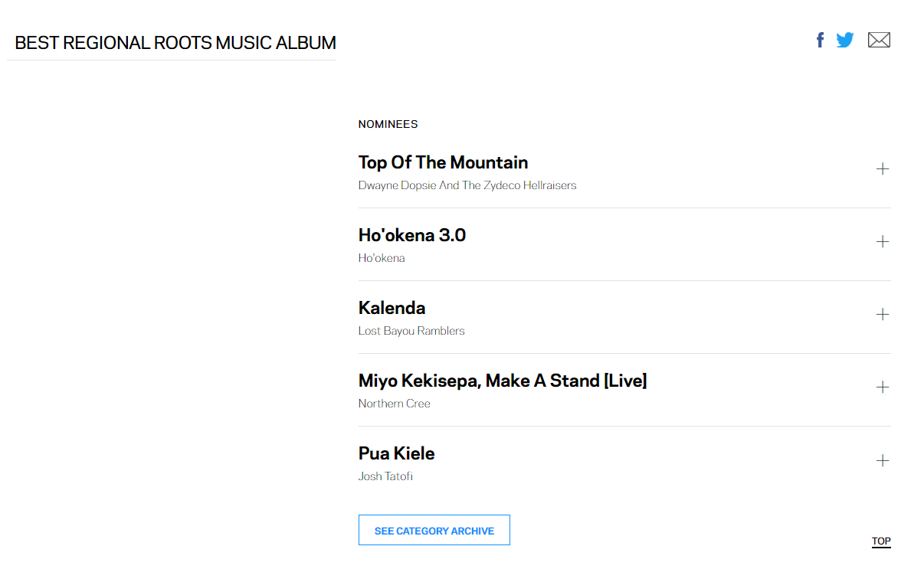Viewport: 924px width, 569px height.
Task: Share on Facebook icon
Action: [x=820, y=40]
